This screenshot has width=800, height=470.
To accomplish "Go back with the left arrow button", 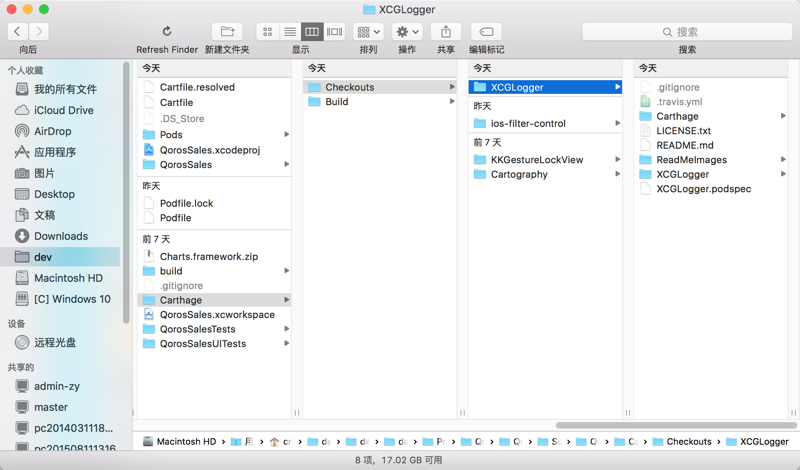I will (x=17, y=32).
